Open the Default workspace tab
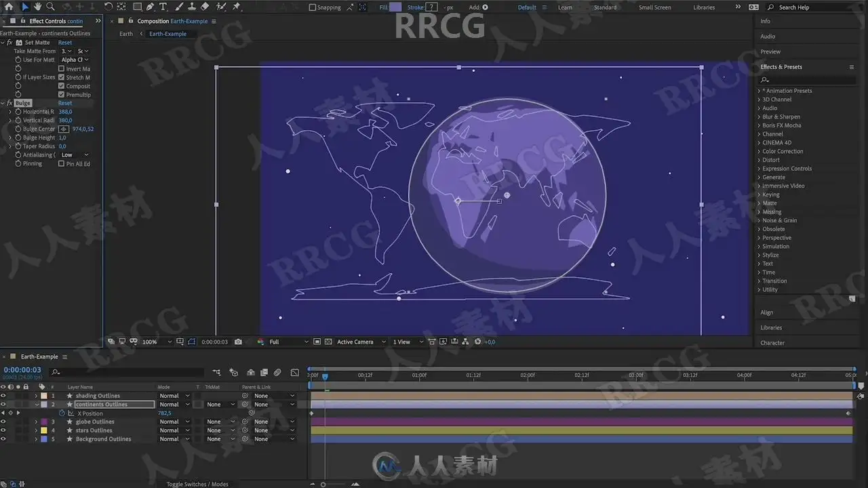This screenshot has width=868, height=488. 527,7
